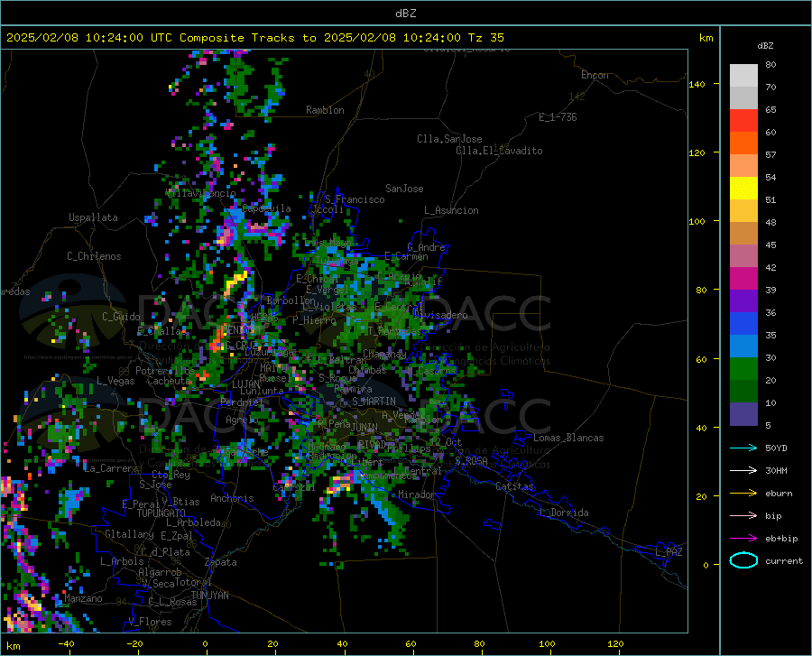Viewport: 812px width, 656px height.
Task: Click the 65 dBZ red legend swatch
Action: pos(743,121)
